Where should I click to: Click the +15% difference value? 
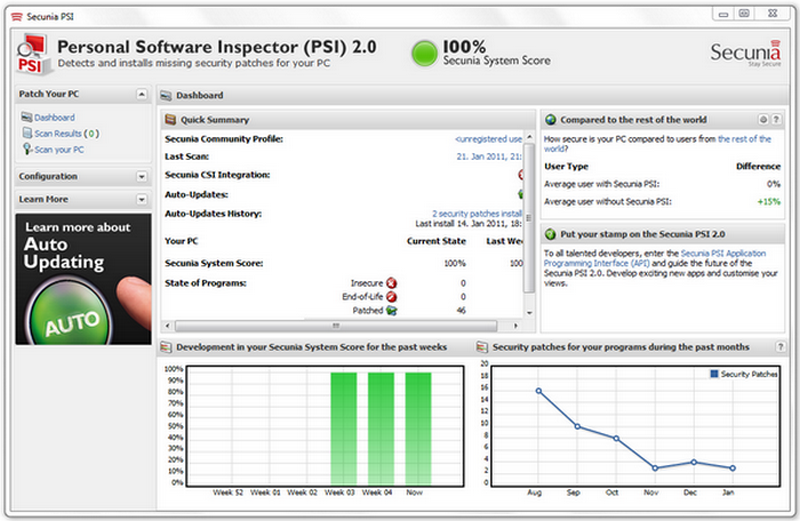769,202
